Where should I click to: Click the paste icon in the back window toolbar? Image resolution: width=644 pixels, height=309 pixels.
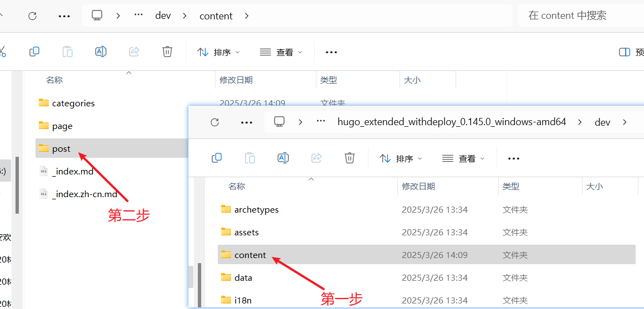(68, 51)
